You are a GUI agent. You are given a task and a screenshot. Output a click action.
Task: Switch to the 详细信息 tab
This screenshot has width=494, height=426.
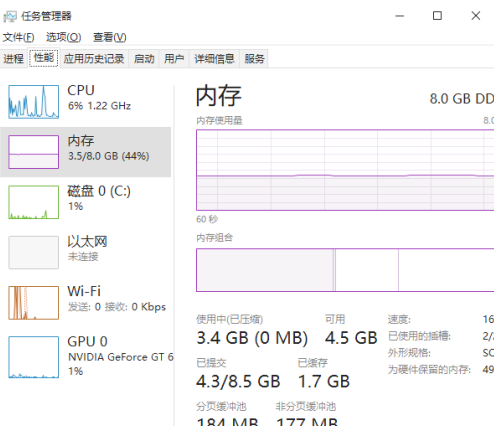(x=214, y=59)
